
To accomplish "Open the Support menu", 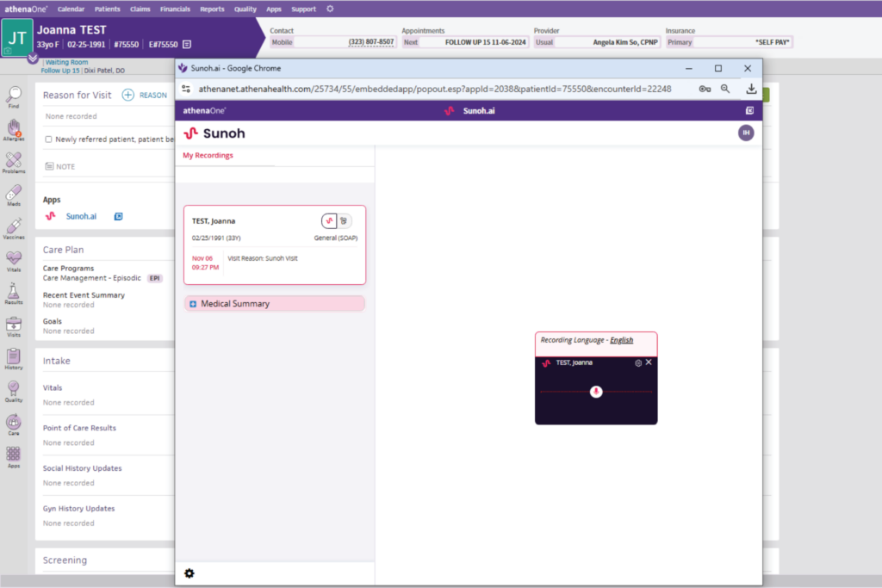I will point(304,9).
